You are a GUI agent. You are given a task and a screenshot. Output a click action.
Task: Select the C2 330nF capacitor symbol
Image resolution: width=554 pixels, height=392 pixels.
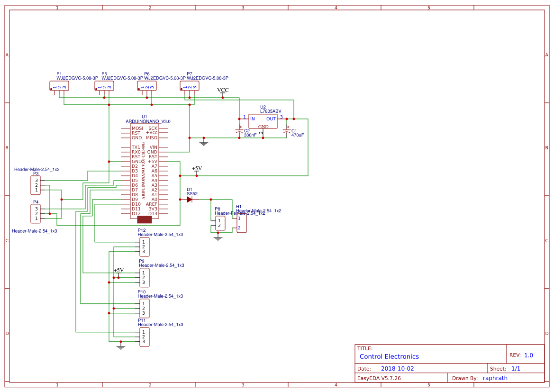(239, 132)
